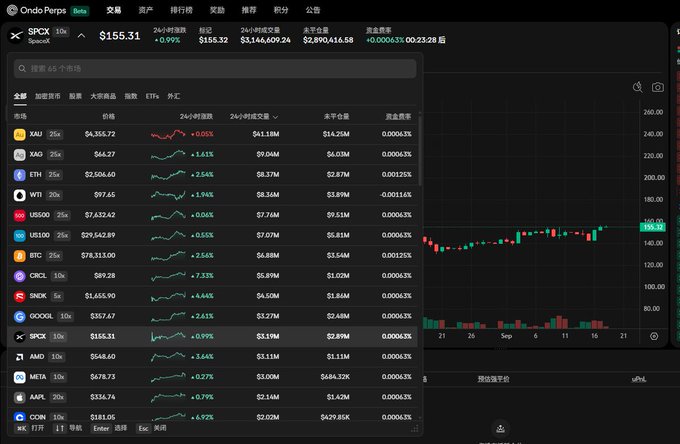Click the WTI oil drop icon
This screenshot has width=680, height=444.
pos(20,195)
